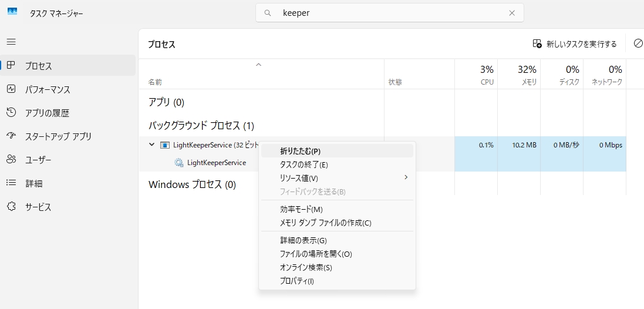The height and width of the screenshot is (309, 644).
Task: Open the リソース値(V) submenu
Action: point(337,178)
